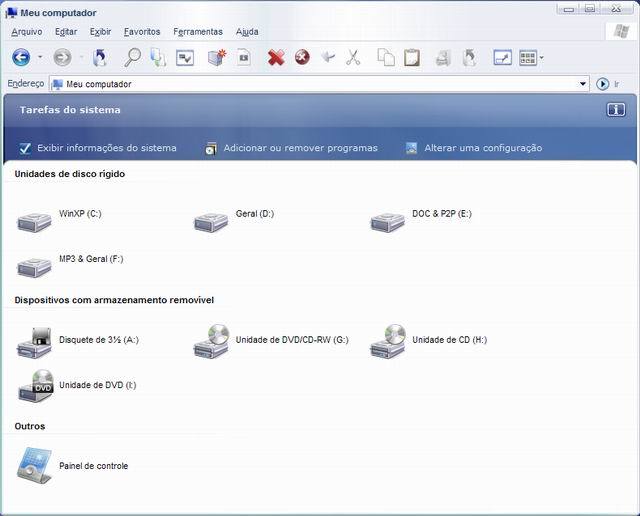This screenshot has width=640, height=516.
Task: Click Exibir informações do sistema link
Action: pyautogui.click(x=98, y=148)
